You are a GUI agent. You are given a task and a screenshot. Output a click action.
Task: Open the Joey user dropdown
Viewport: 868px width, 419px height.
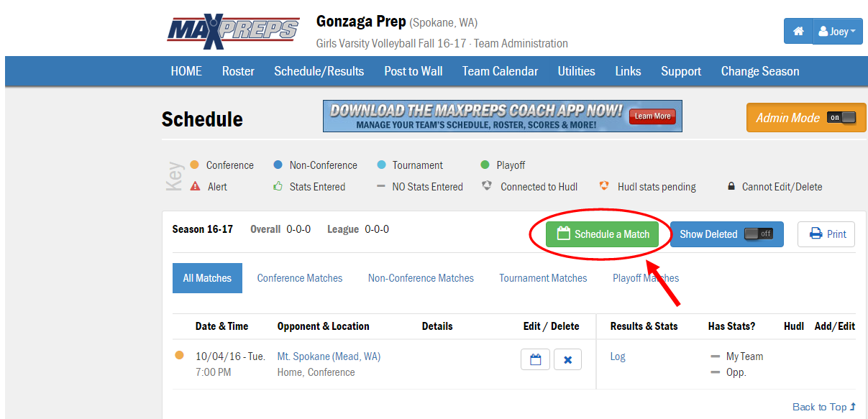pyautogui.click(x=837, y=32)
